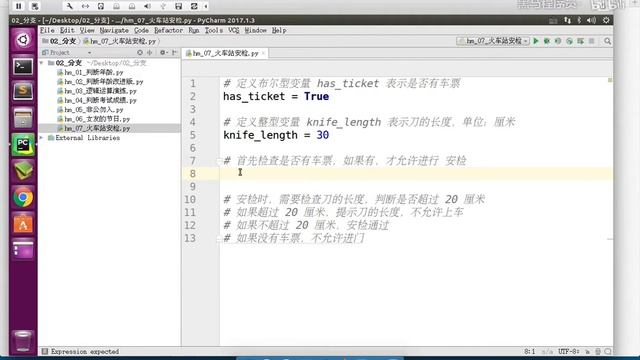The image size is (640, 360).
Task: Click the VM toolbar floppy disk icon
Action: click(178, 6)
